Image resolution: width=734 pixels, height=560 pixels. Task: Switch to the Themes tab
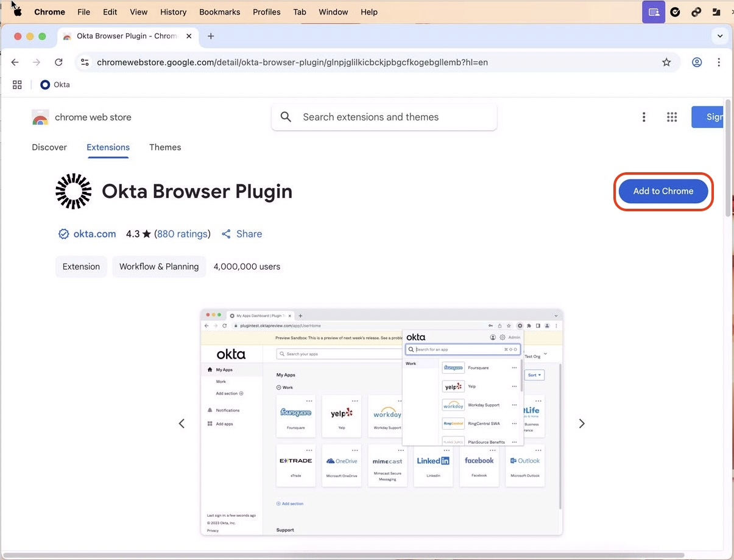pyautogui.click(x=165, y=147)
